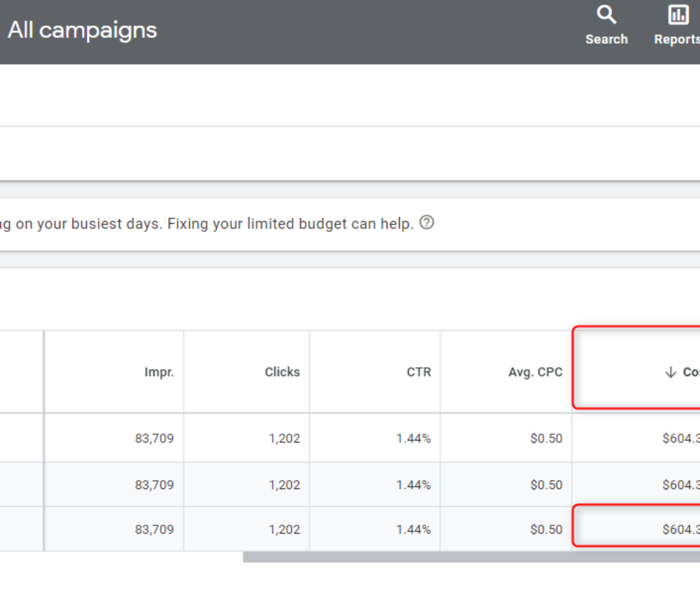Image resolution: width=700 pixels, height=615 pixels.
Task: Click the magnifying glass icon
Action: tap(606, 15)
